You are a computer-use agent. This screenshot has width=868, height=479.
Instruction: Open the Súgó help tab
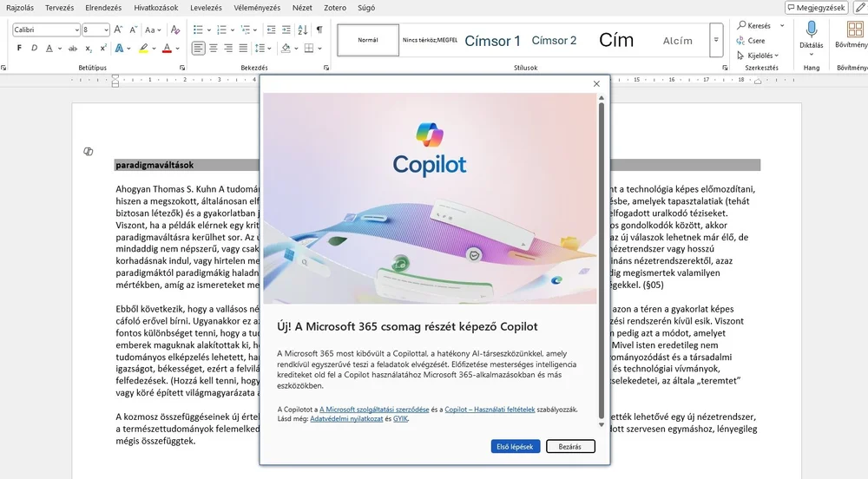click(x=366, y=8)
